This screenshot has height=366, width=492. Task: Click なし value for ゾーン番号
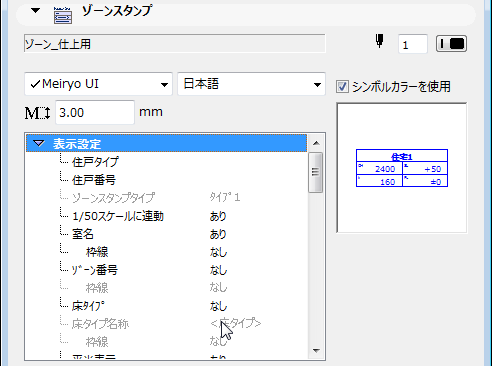coord(218,270)
